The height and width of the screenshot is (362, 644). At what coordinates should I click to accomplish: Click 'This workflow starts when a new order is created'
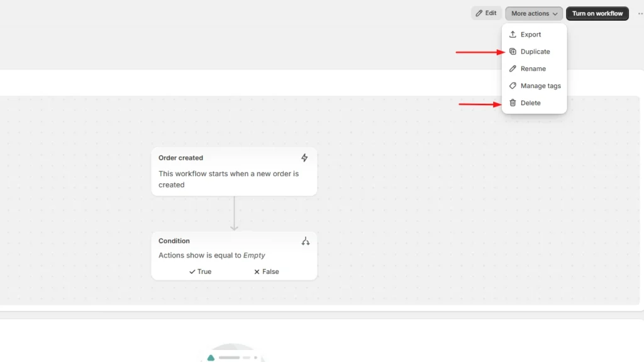(x=228, y=179)
